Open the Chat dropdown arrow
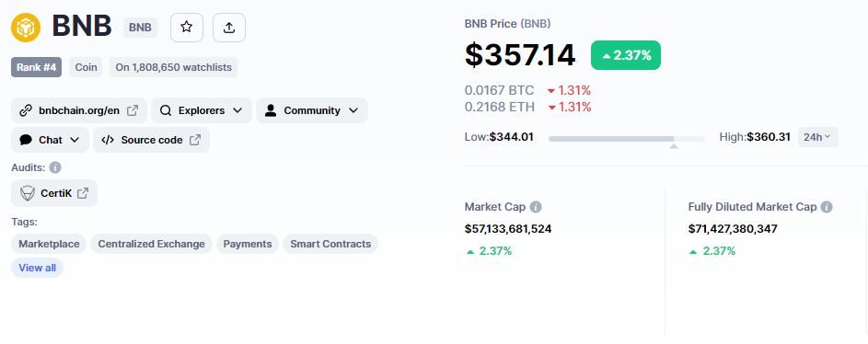Screen dimensions: 868x344 pos(75,140)
